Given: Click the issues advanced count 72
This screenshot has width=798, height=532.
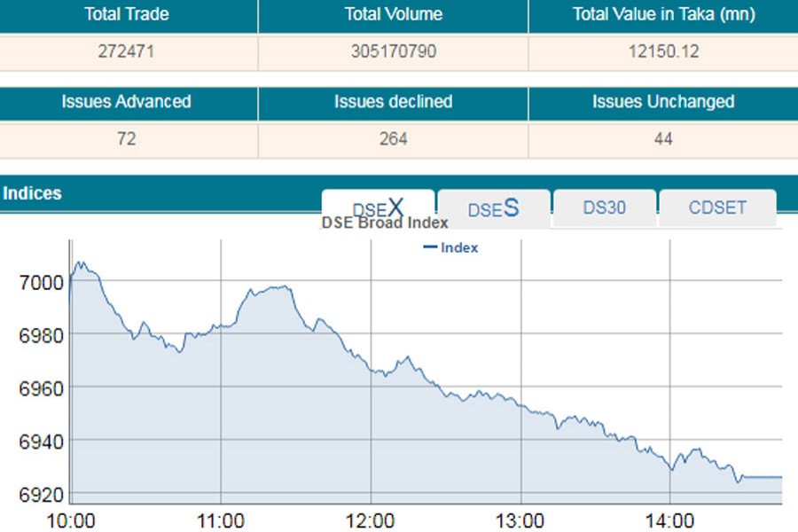Looking at the screenshot, I should coord(126,139).
